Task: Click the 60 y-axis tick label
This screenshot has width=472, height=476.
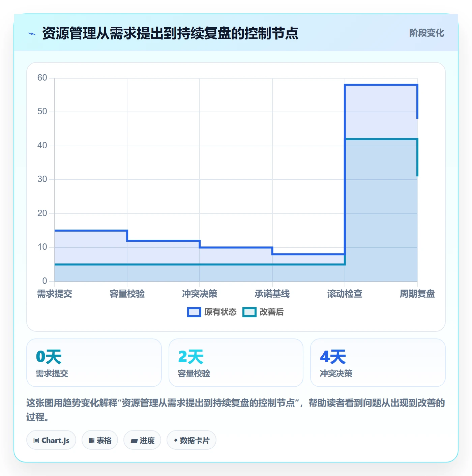Action: coord(42,78)
